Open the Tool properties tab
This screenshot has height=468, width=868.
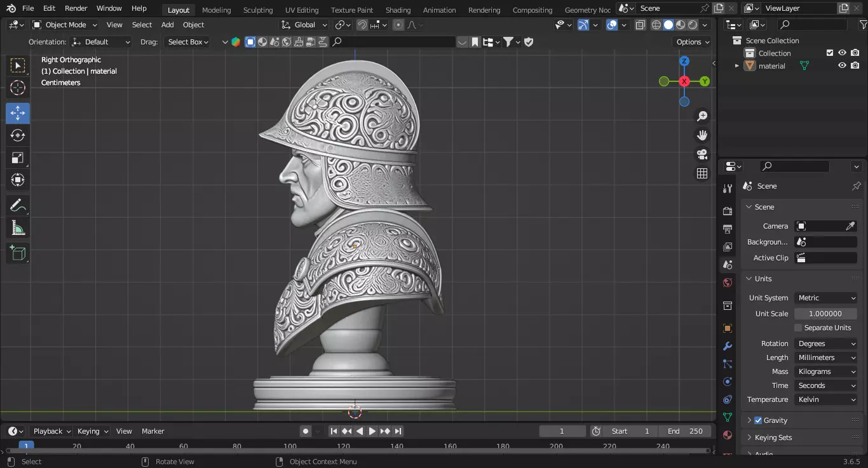(x=728, y=189)
